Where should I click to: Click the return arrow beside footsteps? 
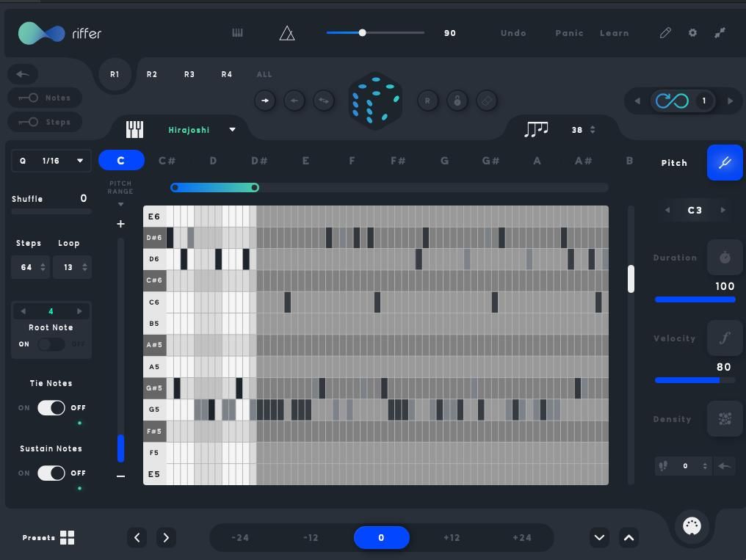click(724, 466)
